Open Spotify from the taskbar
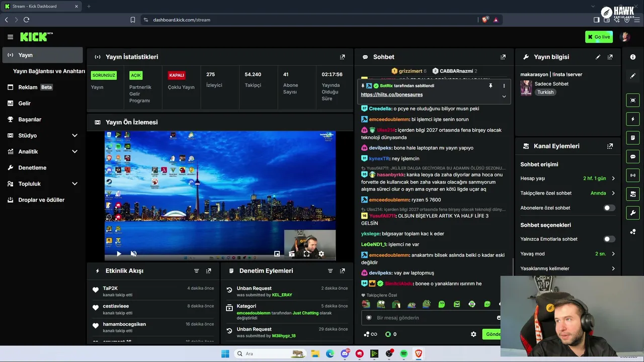 (x=404, y=354)
